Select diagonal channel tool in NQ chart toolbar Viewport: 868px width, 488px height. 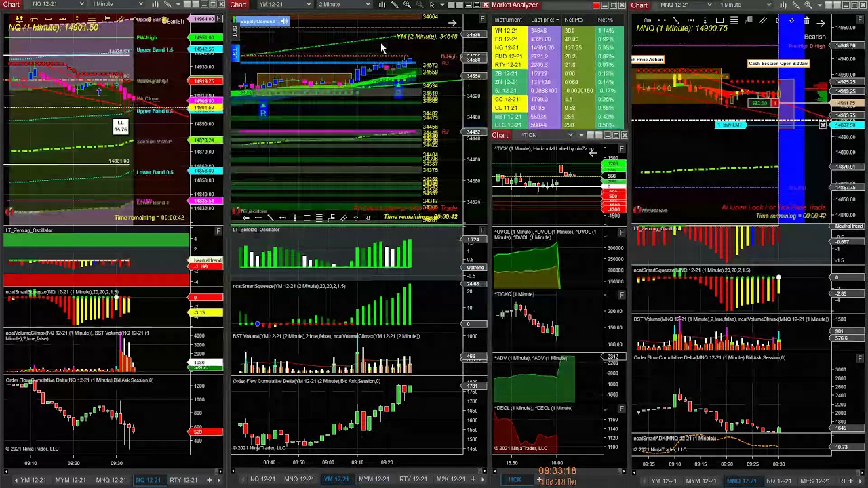[x=120, y=19]
